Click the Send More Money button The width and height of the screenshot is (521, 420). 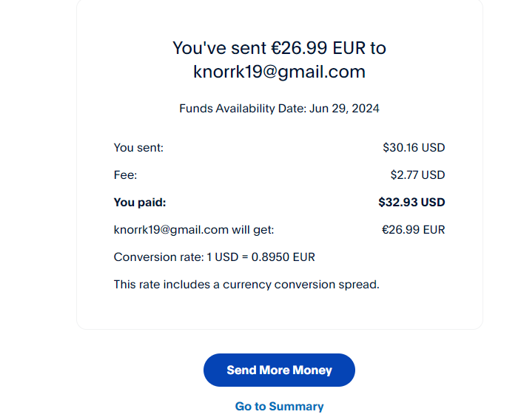click(x=279, y=370)
